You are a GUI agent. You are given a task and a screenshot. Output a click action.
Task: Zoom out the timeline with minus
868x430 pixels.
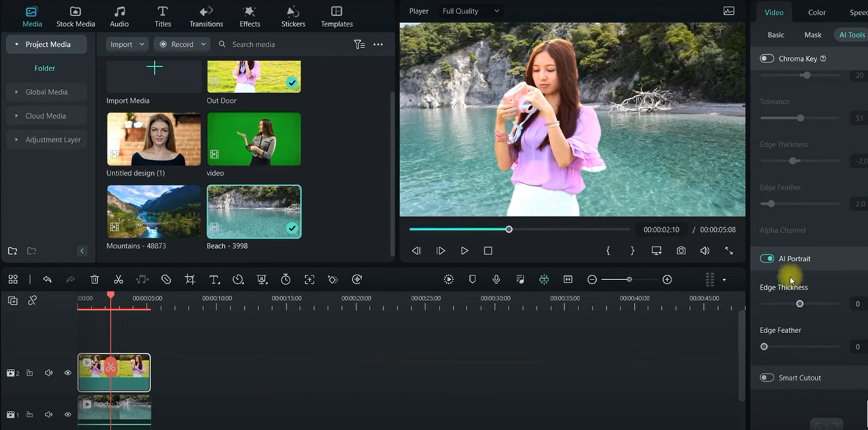592,279
